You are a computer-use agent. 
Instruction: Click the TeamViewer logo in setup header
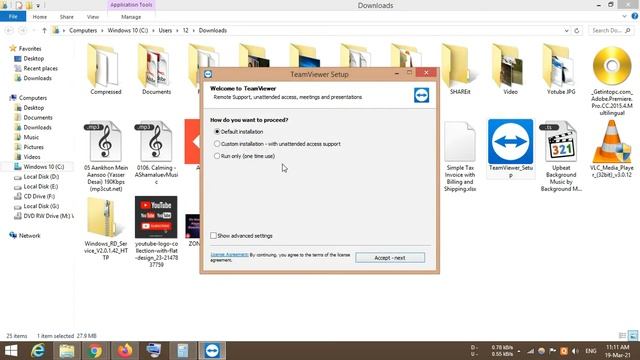(x=421, y=95)
